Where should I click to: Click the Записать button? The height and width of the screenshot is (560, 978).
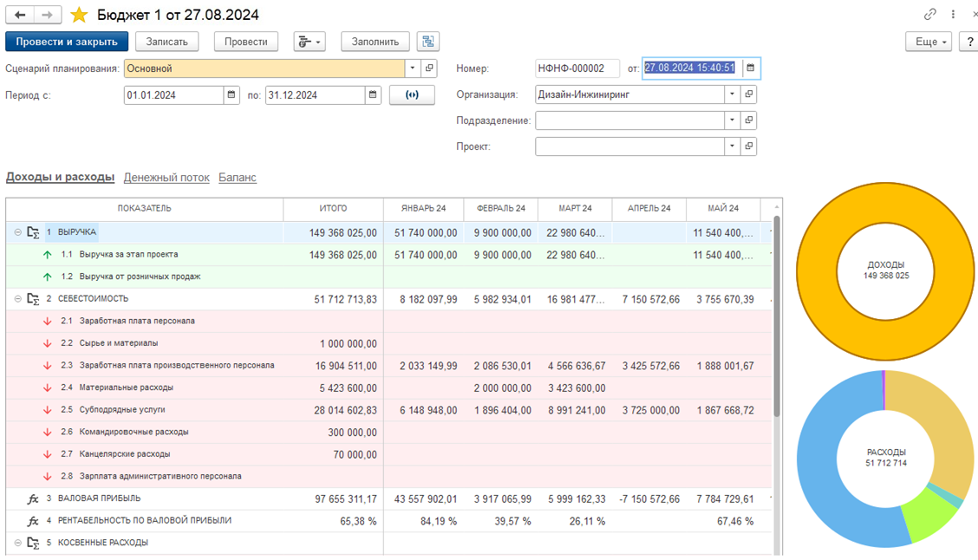166,42
